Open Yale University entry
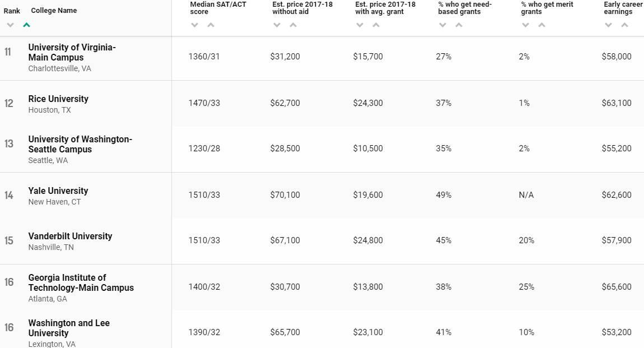The height and width of the screenshot is (348, 644). [x=58, y=191]
